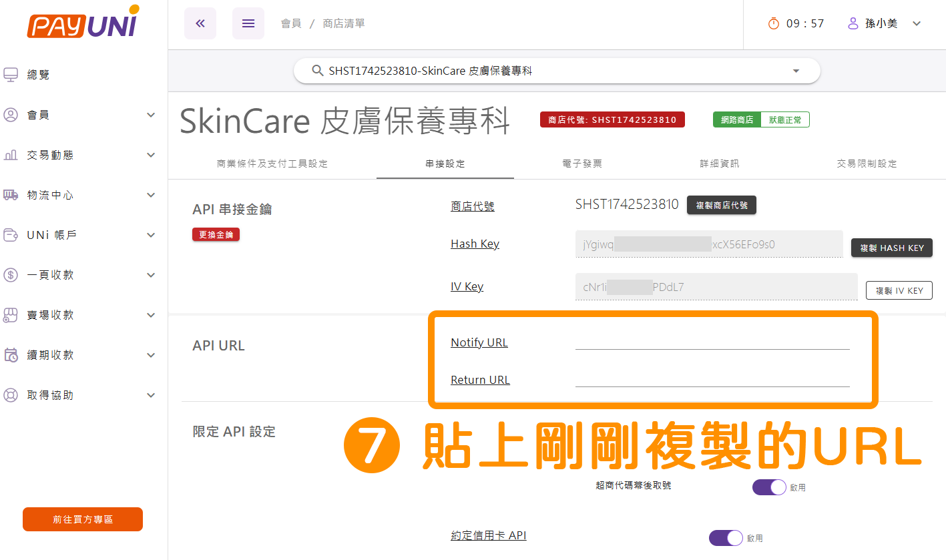Click the 狀態正常 status badge
Screen dimensions: 946x560
pyautogui.click(x=785, y=120)
